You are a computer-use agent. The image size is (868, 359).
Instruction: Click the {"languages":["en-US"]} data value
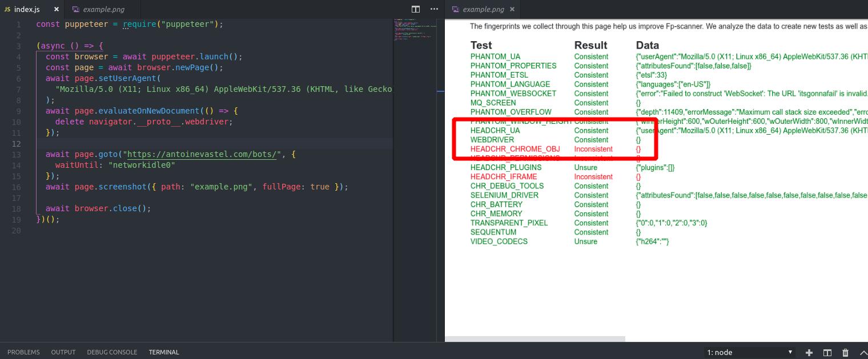click(x=673, y=84)
